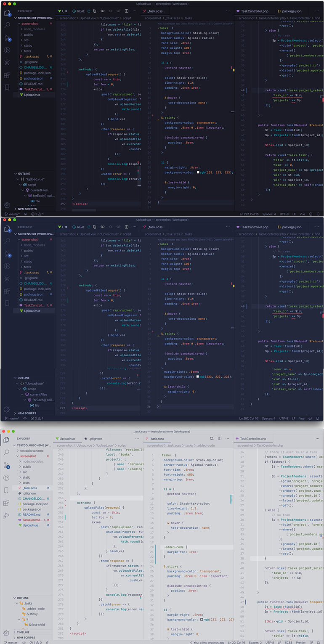The height and width of the screenshot is (644, 324).
Task: Collapse li outline node in light window
Action: (23, 619)
